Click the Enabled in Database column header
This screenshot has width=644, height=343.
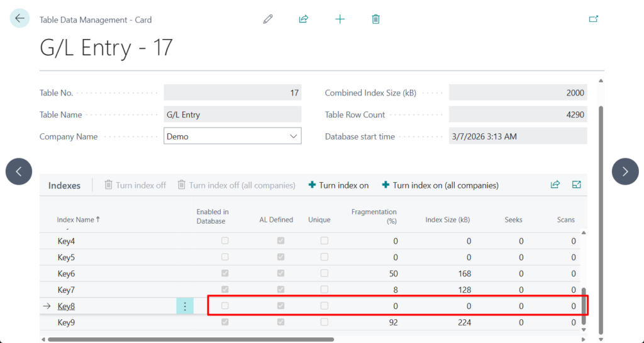(x=213, y=216)
